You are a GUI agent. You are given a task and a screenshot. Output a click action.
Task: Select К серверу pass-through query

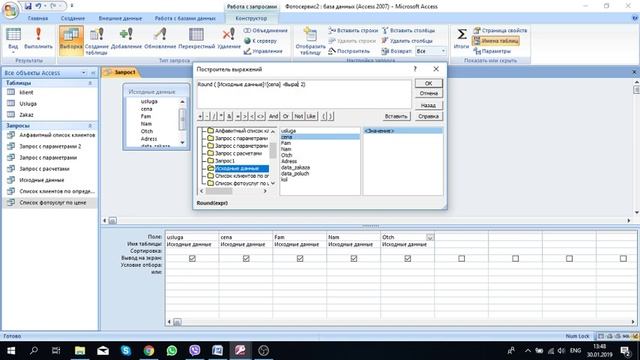[260, 41]
